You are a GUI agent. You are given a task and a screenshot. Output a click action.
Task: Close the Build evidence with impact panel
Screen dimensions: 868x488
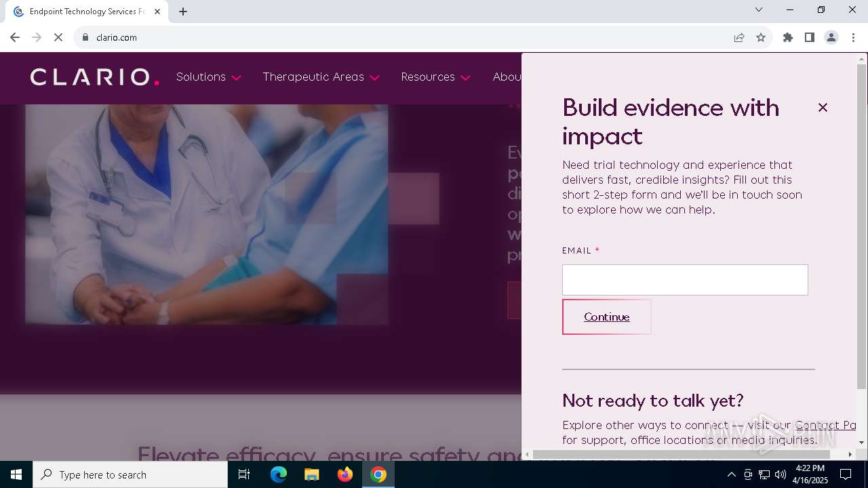[823, 107]
